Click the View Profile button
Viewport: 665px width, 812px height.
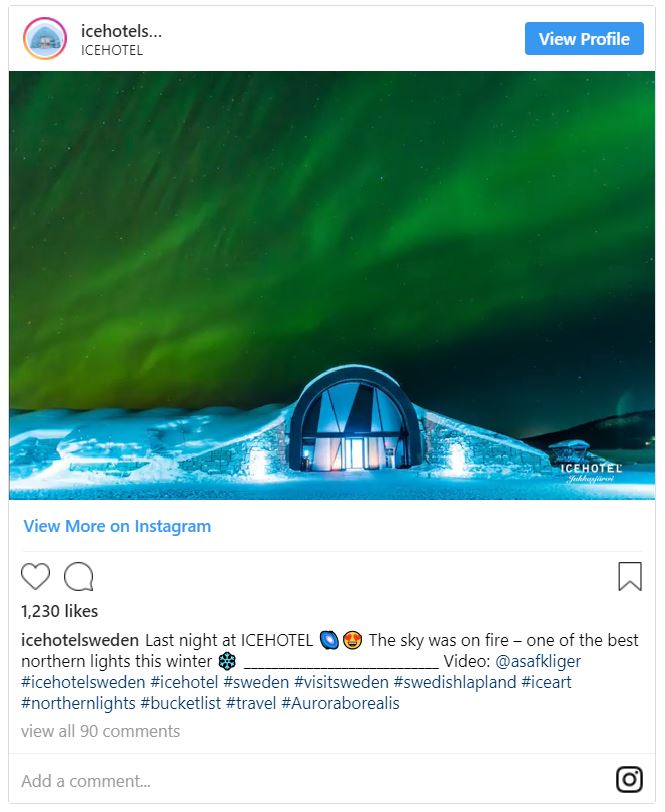point(584,38)
